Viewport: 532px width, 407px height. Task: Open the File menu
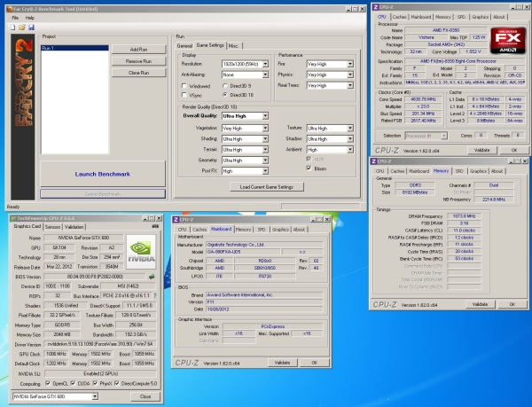coord(15,18)
